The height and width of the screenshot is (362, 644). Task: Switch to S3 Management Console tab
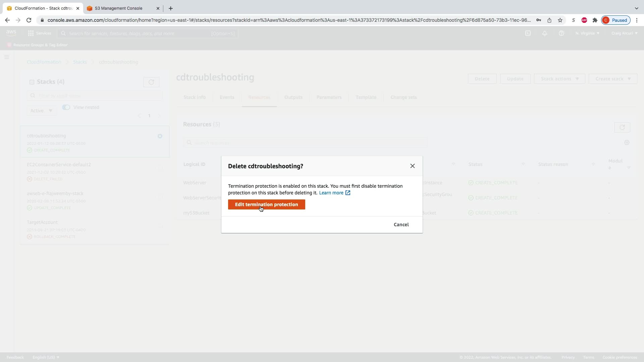click(118, 8)
